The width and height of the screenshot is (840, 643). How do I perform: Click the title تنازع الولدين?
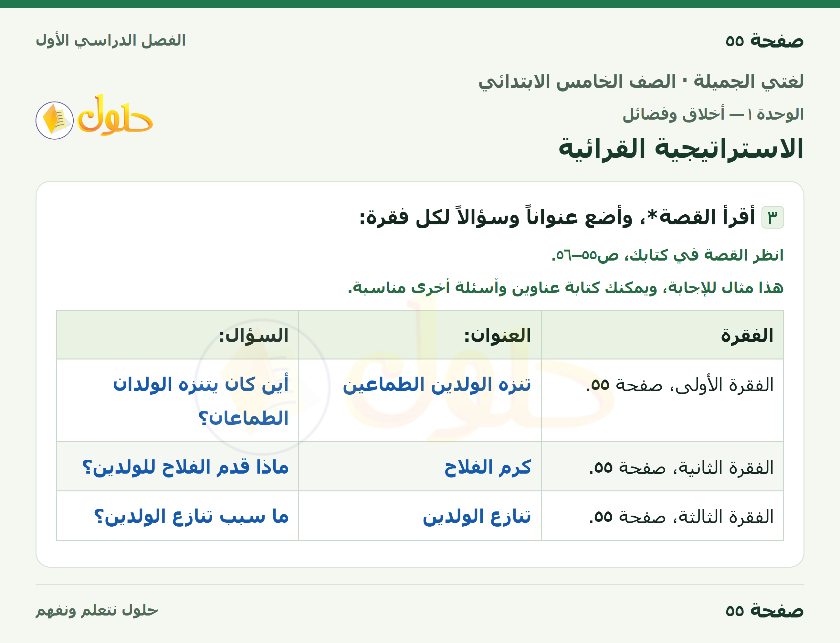coord(477,517)
